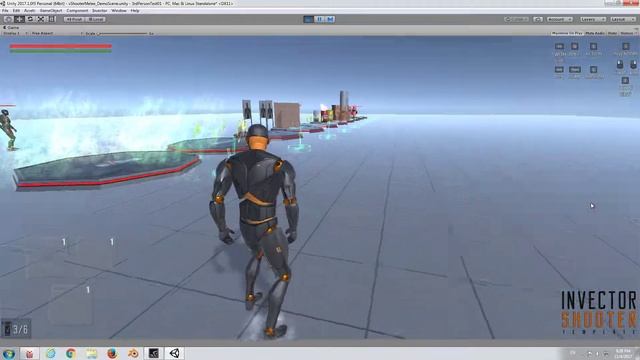
Task: Click the player stamina bar (green)
Action: 61,51
